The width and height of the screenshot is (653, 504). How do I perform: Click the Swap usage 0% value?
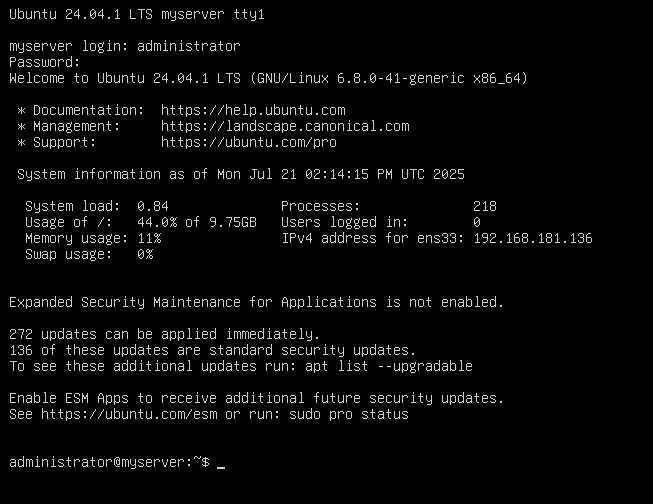(x=145, y=254)
